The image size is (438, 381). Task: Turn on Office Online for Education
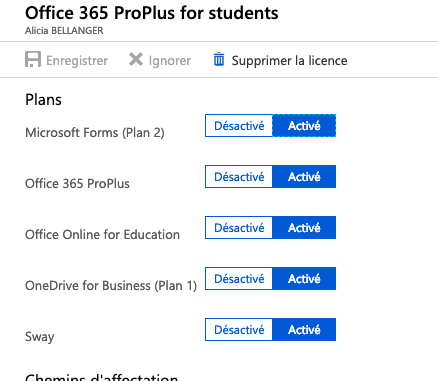coord(304,228)
